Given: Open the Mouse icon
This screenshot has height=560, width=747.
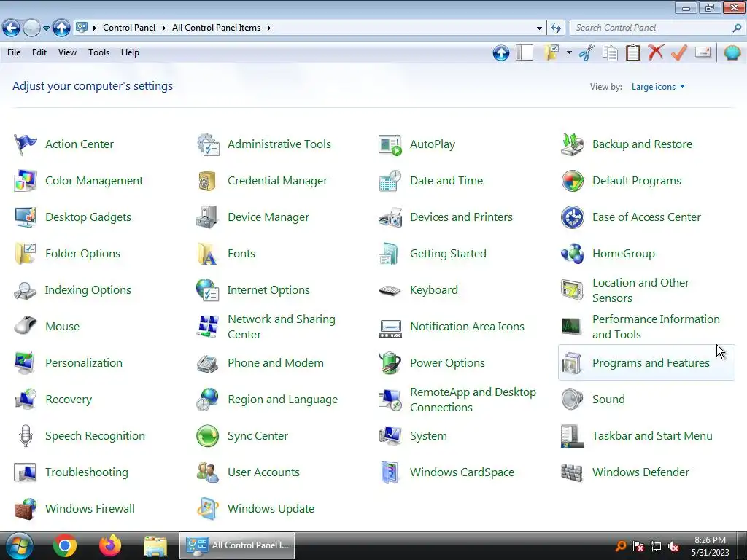Looking at the screenshot, I should pyautogui.click(x=26, y=326).
